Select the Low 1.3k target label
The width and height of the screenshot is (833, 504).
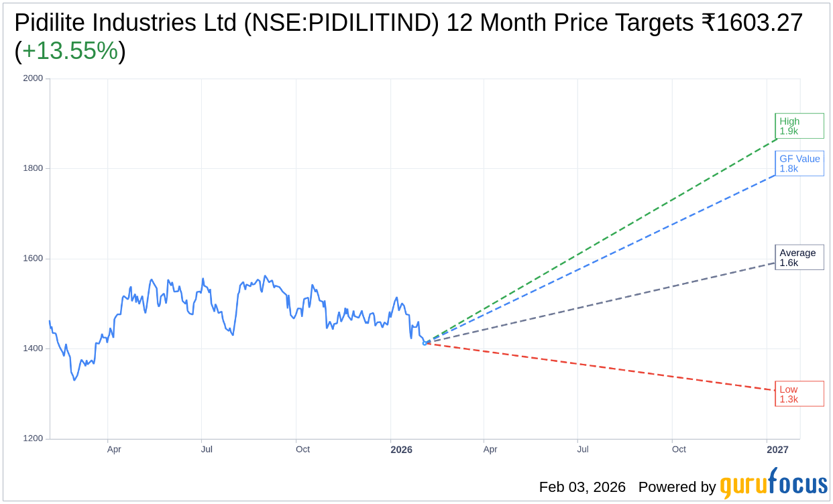pos(799,394)
